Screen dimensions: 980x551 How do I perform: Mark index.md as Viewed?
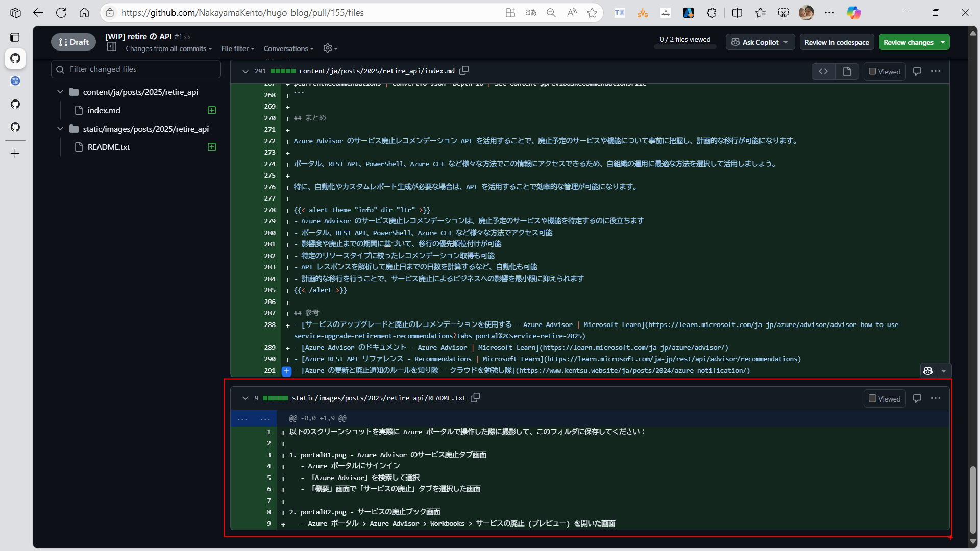(x=885, y=72)
